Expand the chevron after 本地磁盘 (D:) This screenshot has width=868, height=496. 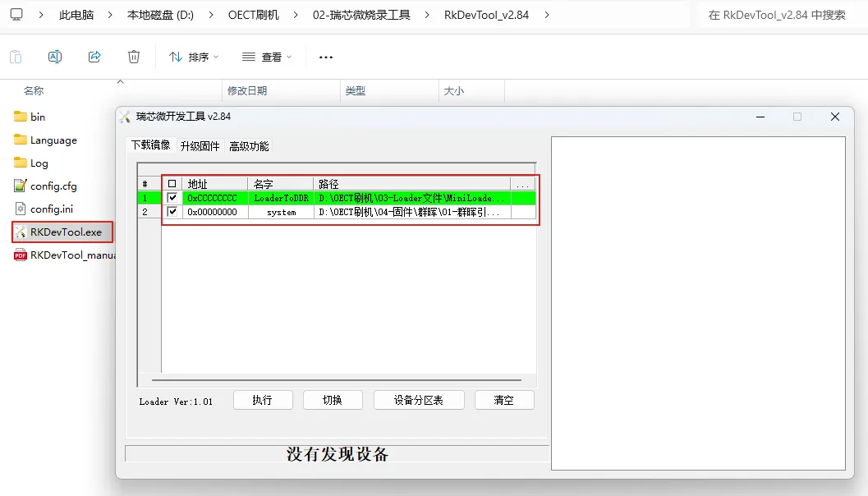pyautogui.click(x=211, y=15)
